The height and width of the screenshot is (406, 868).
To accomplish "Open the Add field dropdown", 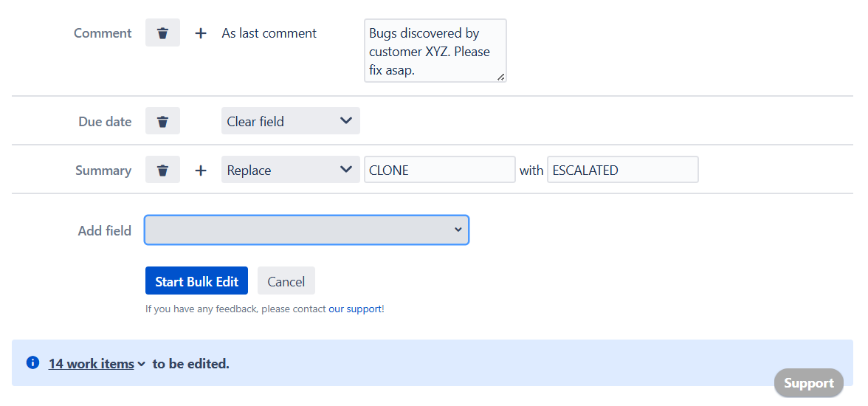I will [306, 230].
